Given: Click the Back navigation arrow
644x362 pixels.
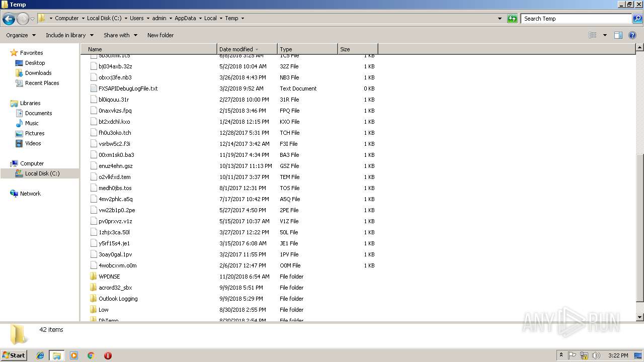Looking at the screenshot, I should (x=9, y=19).
